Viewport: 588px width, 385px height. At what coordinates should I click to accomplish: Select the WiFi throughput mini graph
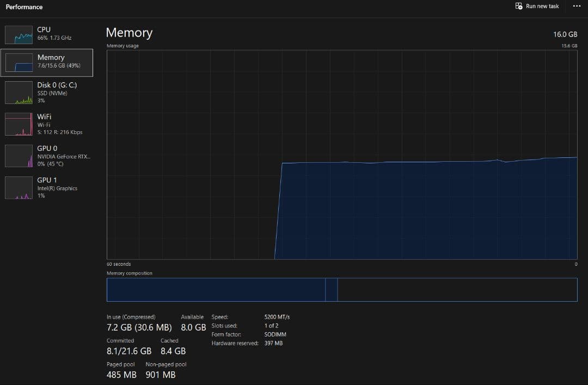(19, 124)
